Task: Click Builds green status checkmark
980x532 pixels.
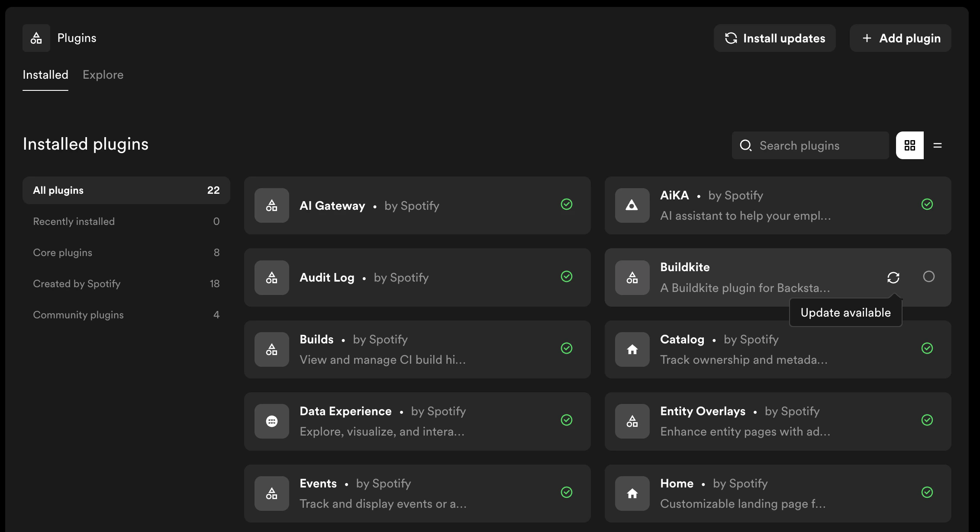Action: 567,348
